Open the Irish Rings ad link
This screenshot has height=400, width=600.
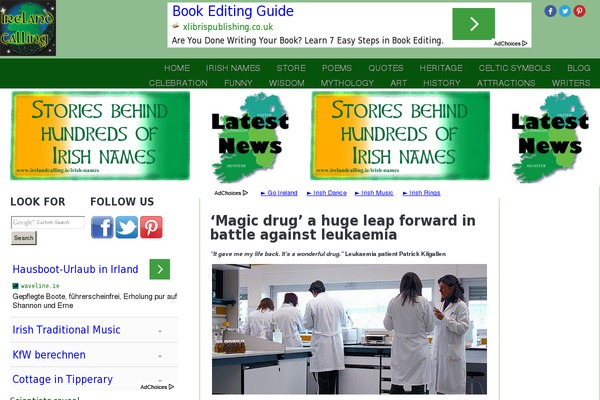click(x=422, y=193)
